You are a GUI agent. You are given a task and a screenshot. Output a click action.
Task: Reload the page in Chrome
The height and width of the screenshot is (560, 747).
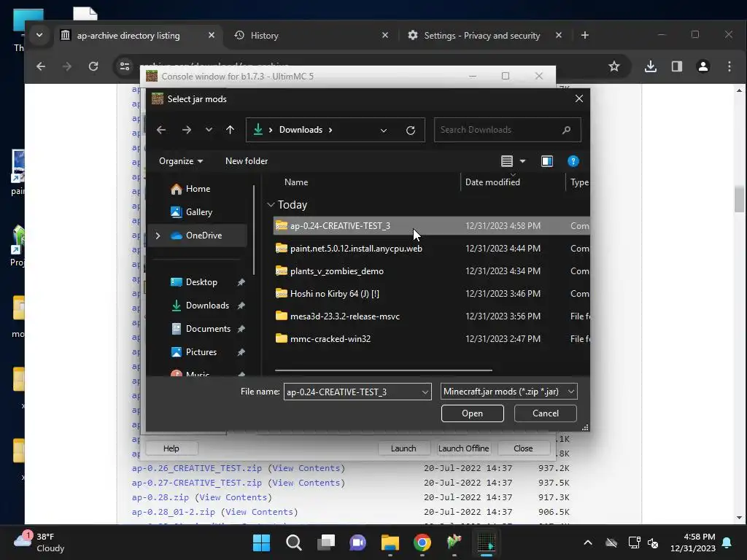[x=93, y=66]
